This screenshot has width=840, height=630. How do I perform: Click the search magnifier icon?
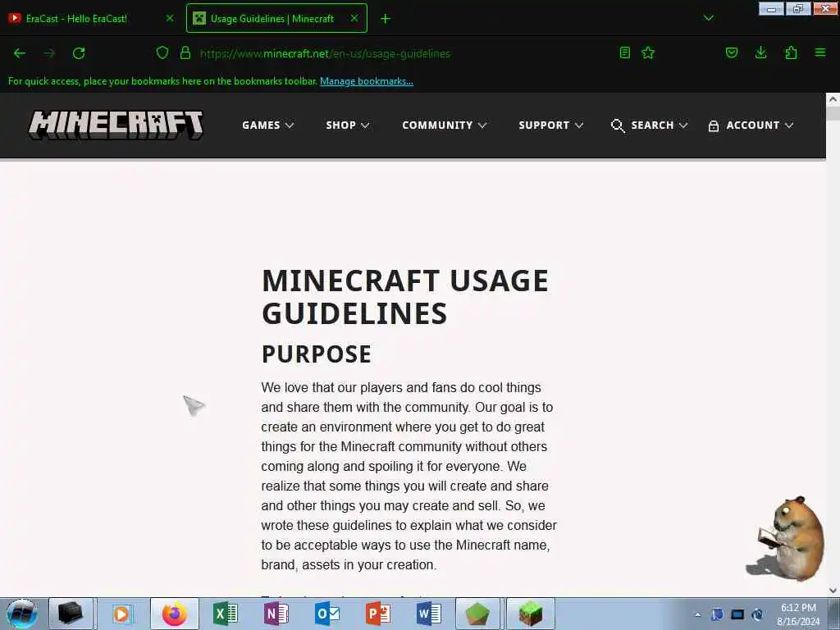(618, 126)
